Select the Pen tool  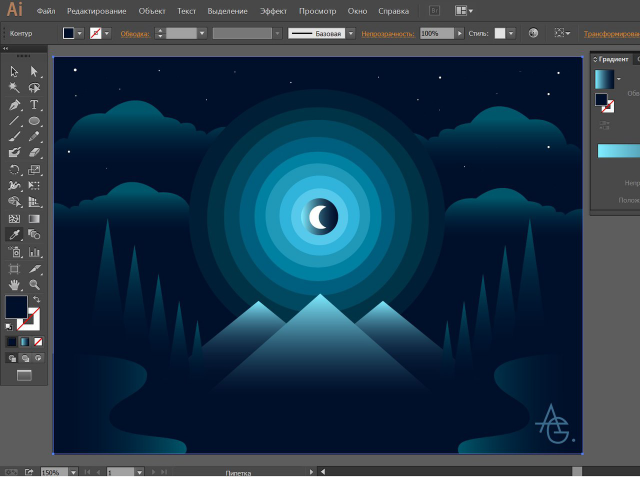click(14, 104)
